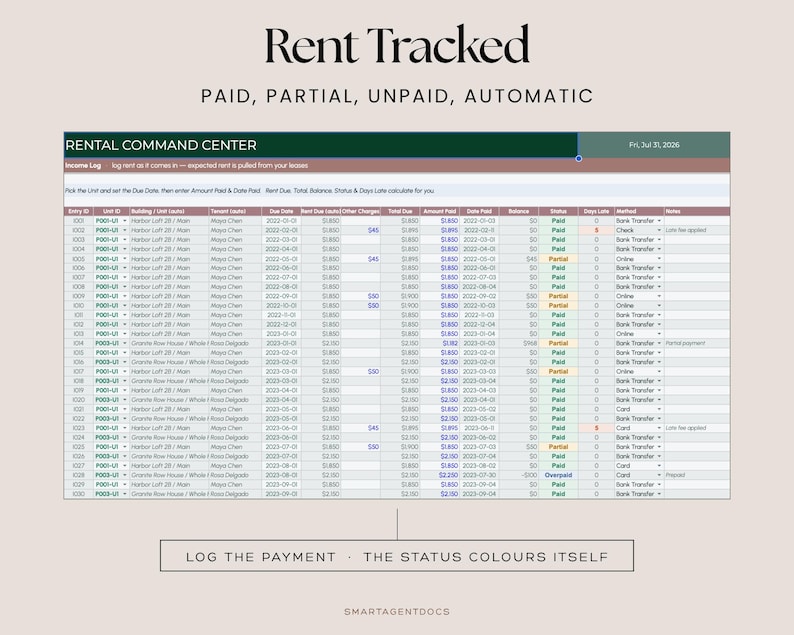
Task: Select 'Late fee applied' note in entry 1023
Action: (697, 428)
